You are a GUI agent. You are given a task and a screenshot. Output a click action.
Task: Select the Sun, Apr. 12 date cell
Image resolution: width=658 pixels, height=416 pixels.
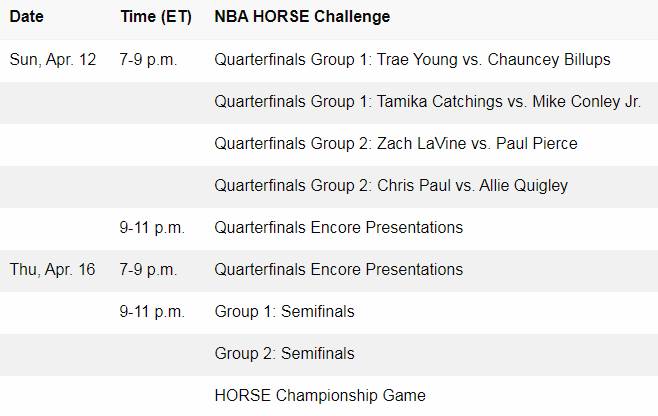(x=53, y=59)
